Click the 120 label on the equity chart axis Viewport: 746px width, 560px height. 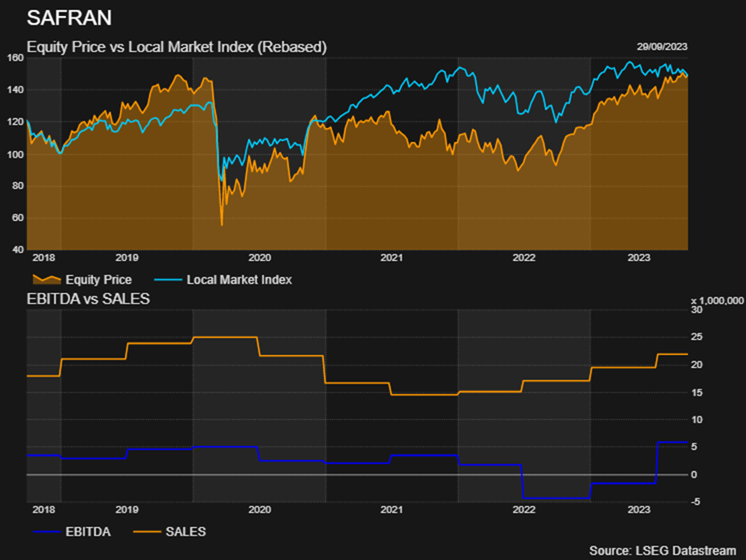click(16, 122)
